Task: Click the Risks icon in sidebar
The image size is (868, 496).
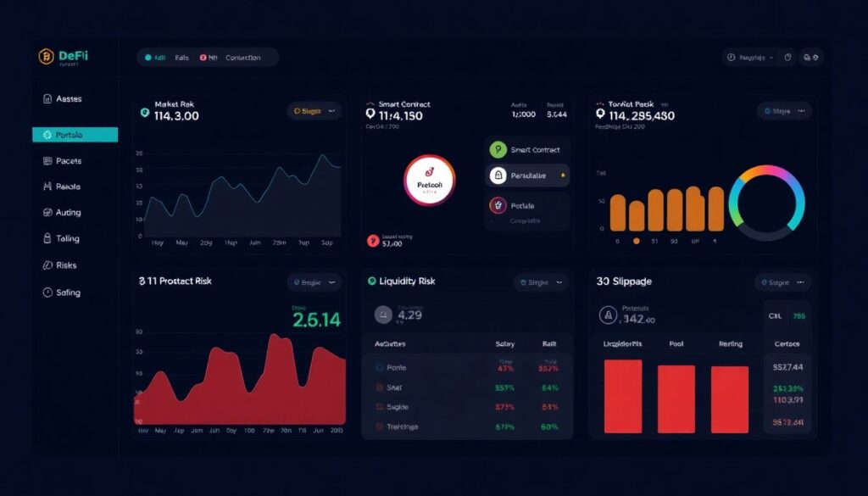Action: pos(47,265)
